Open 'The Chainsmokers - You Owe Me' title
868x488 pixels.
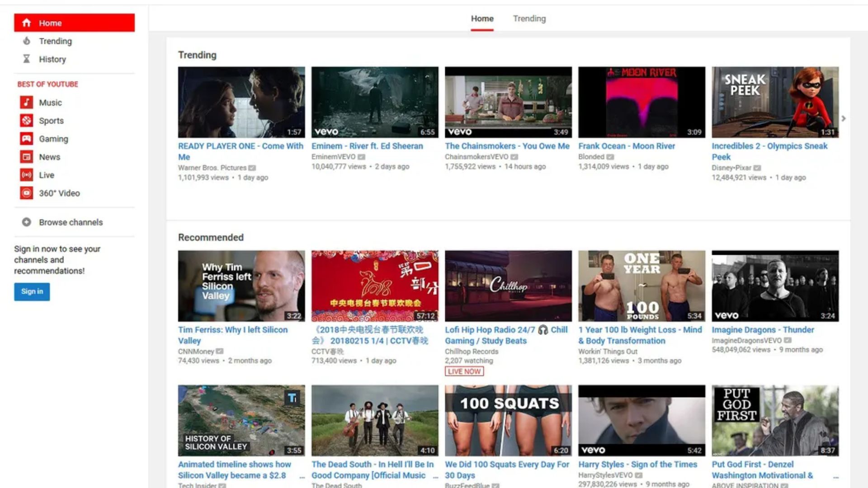pyautogui.click(x=507, y=146)
